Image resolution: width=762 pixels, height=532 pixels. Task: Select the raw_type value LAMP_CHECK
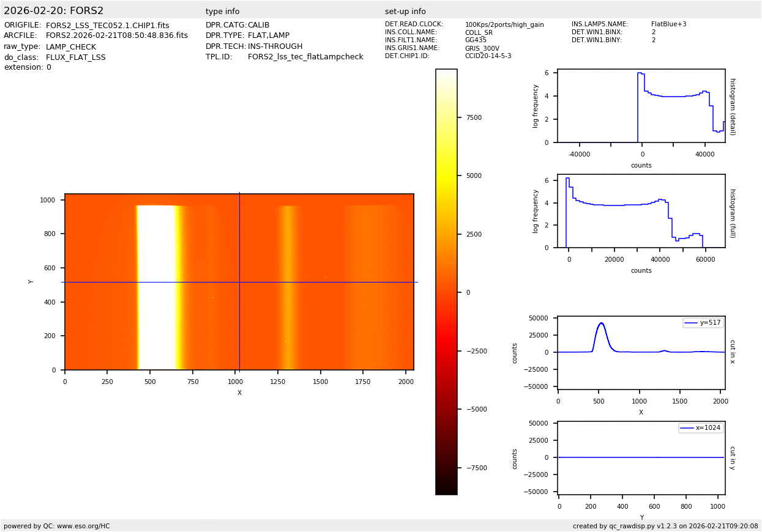pyautogui.click(x=70, y=47)
